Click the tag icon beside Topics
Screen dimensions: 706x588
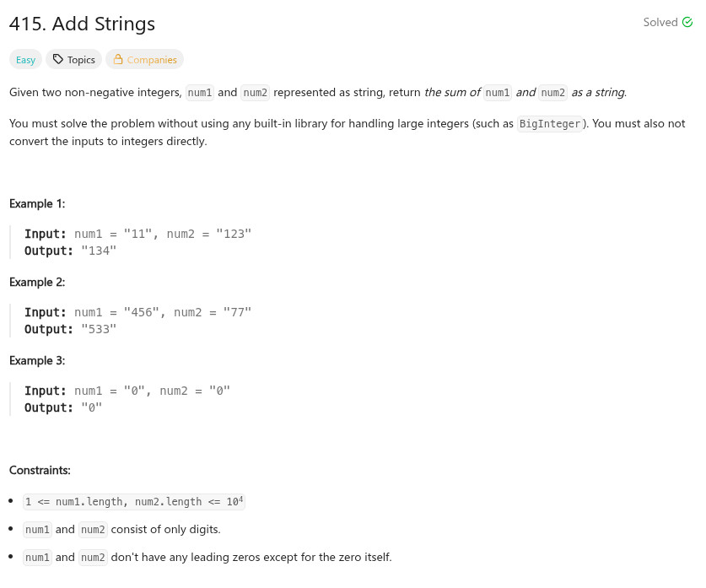click(x=57, y=60)
